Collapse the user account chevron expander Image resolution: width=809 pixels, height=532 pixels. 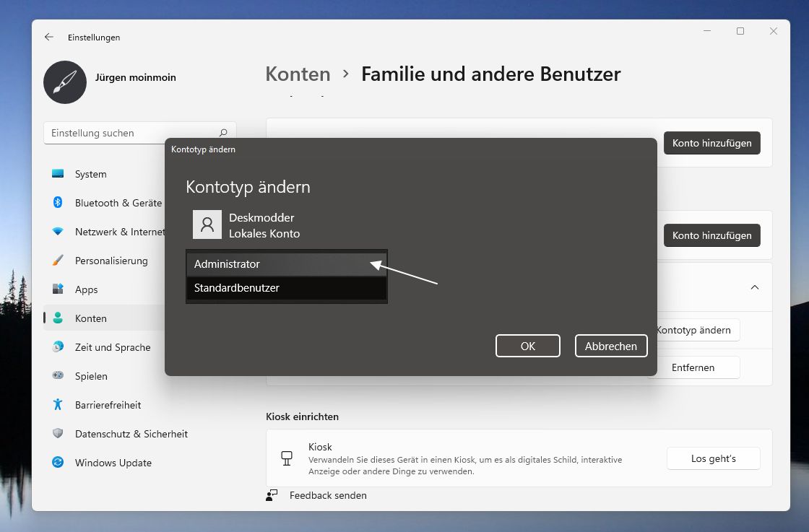(754, 287)
